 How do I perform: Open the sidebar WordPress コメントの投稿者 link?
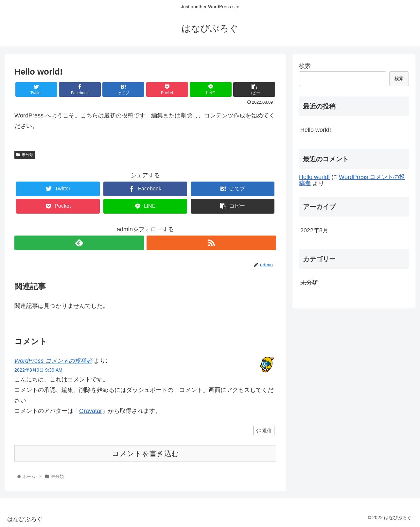[352, 180]
